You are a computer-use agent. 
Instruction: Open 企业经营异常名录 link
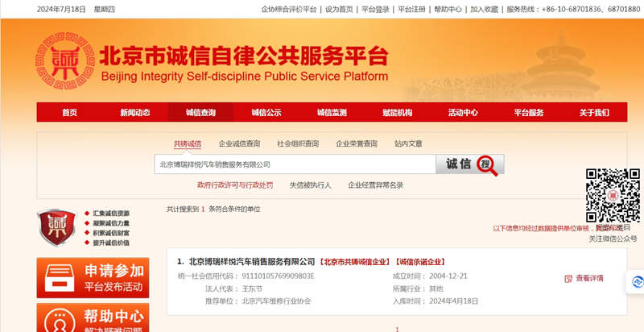tap(376, 185)
